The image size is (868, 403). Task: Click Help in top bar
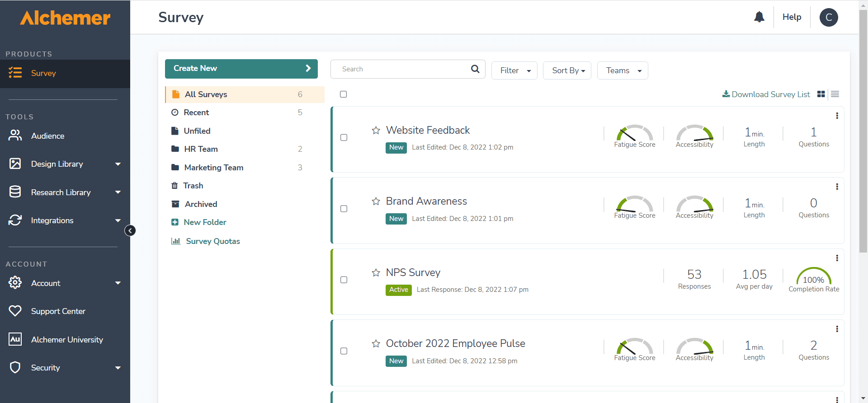(792, 17)
